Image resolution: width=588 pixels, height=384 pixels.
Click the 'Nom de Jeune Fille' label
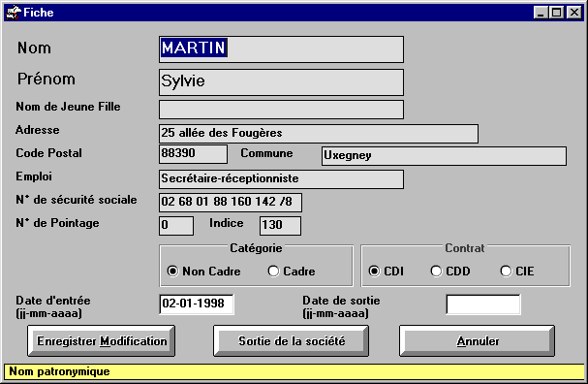pyautogui.click(x=68, y=107)
